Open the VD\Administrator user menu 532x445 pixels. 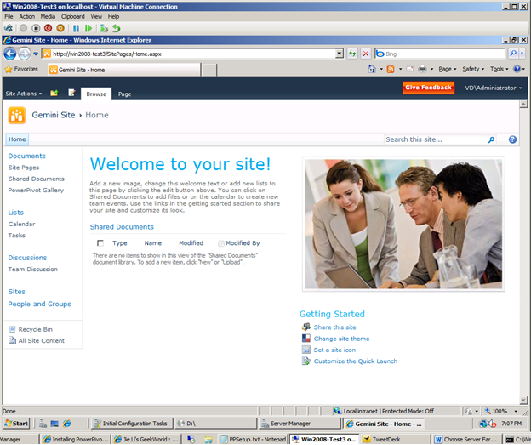[493, 88]
